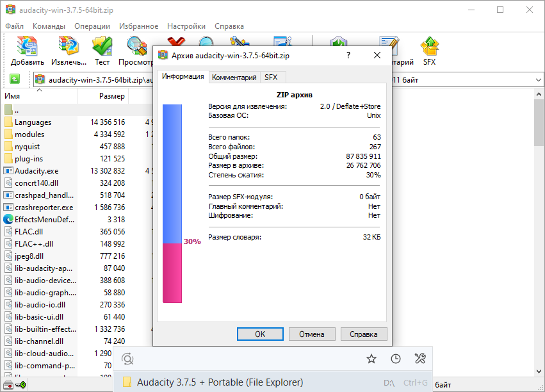
Task: Click the up-one-level green arrow icon
Action: [x=14, y=79]
